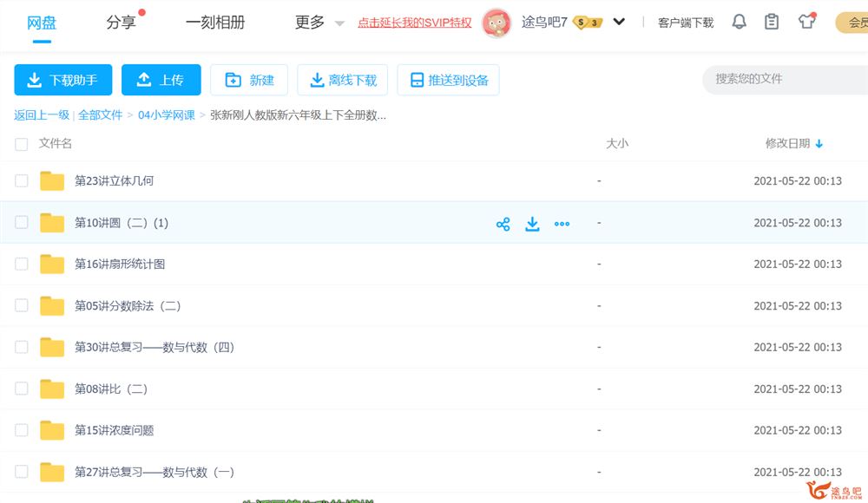Click folder icon of 第10讲圆（二）(1)
This screenshot has width=868, height=503.
tap(52, 223)
